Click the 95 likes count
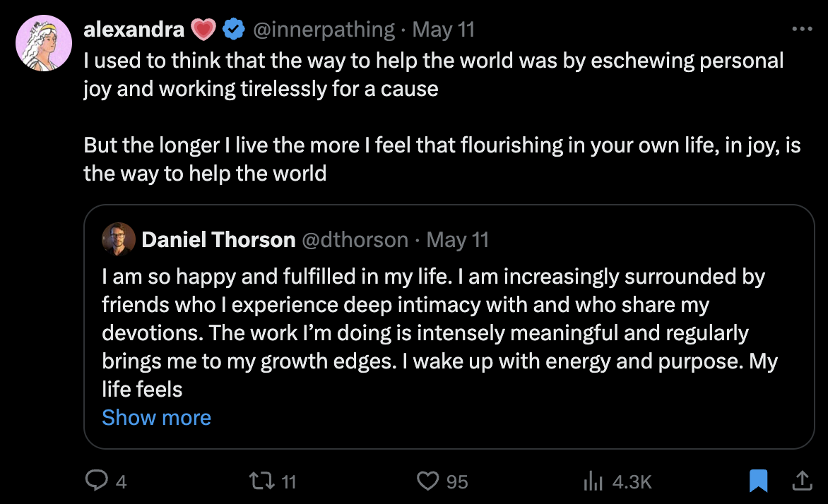 (x=457, y=482)
